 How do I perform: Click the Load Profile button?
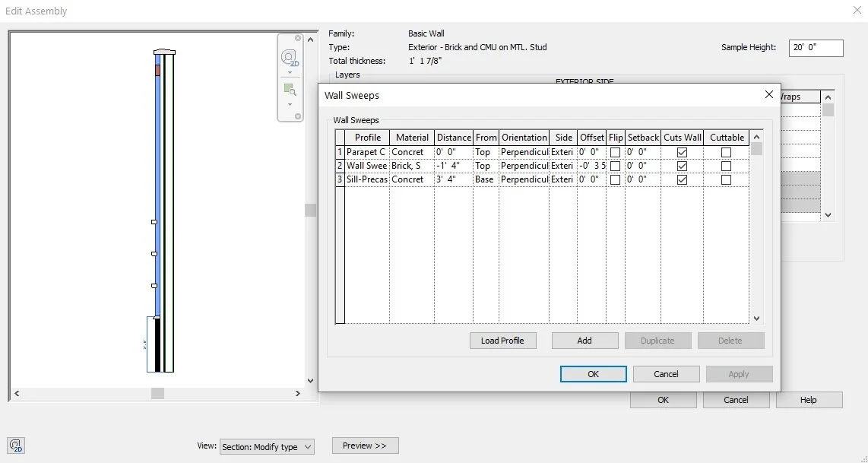tap(502, 341)
